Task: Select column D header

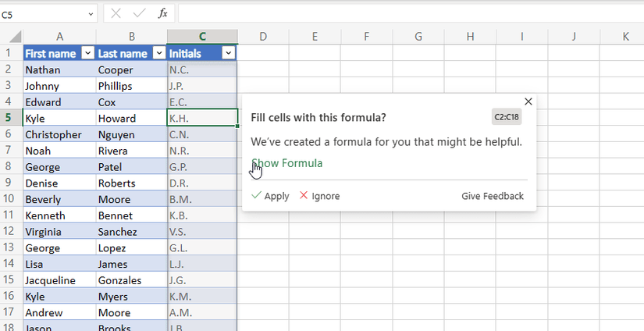Action: (x=263, y=37)
